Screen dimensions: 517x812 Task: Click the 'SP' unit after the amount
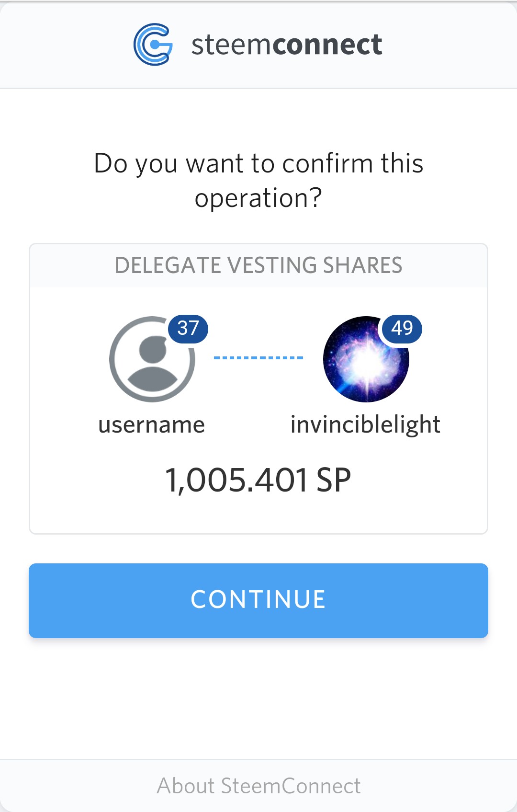pos(334,480)
